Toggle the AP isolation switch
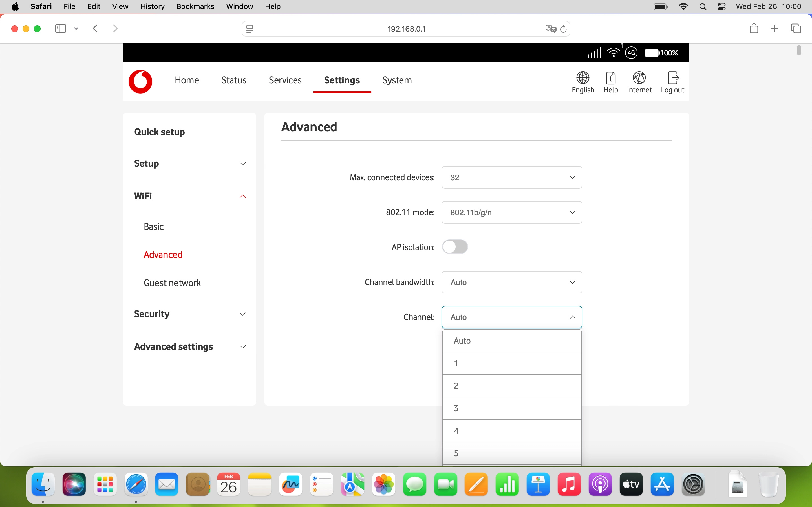The height and width of the screenshot is (507, 812). tap(455, 247)
